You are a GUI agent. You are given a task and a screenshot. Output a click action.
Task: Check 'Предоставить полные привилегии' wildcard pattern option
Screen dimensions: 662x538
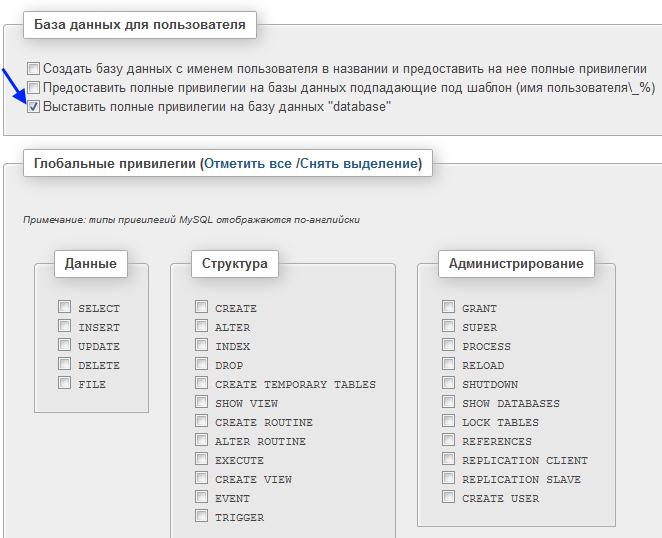tap(33, 87)
